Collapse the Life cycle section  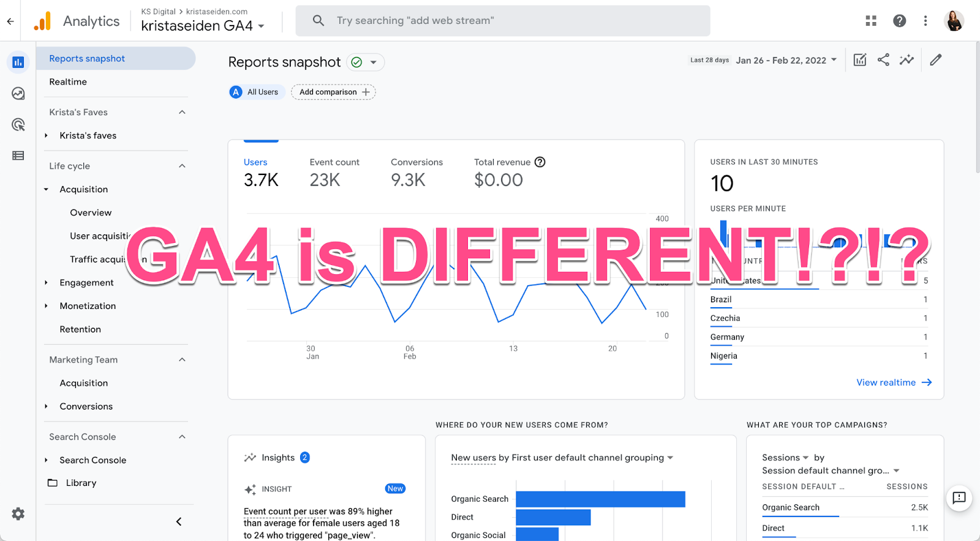(x=182, y=166)
